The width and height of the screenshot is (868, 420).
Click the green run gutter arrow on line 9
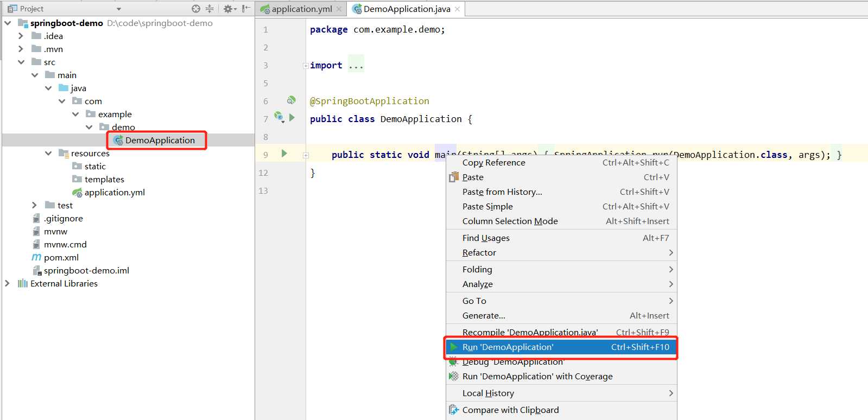[284, 154]
